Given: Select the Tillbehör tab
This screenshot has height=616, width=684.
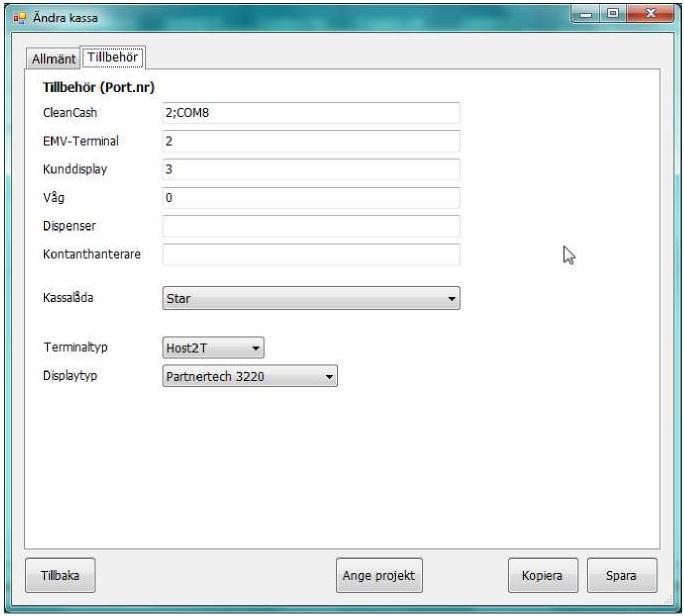Looking at the screenshot, I should [x=113, y=57].
